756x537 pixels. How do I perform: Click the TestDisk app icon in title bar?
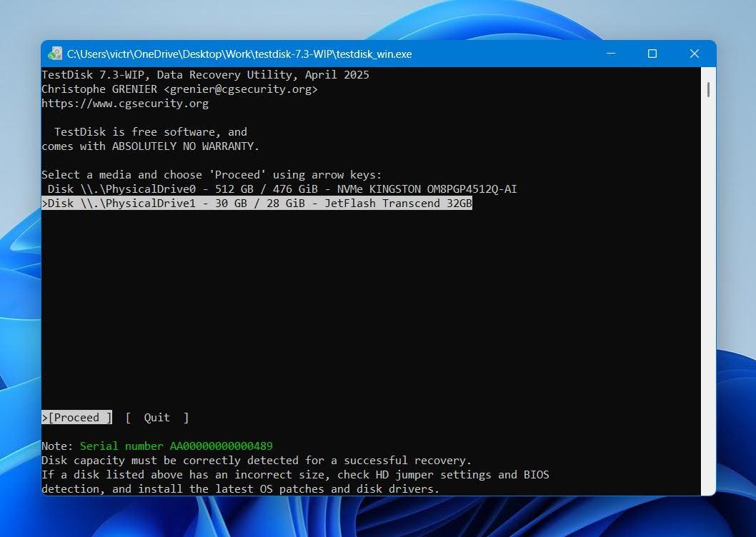pos(55,54)
